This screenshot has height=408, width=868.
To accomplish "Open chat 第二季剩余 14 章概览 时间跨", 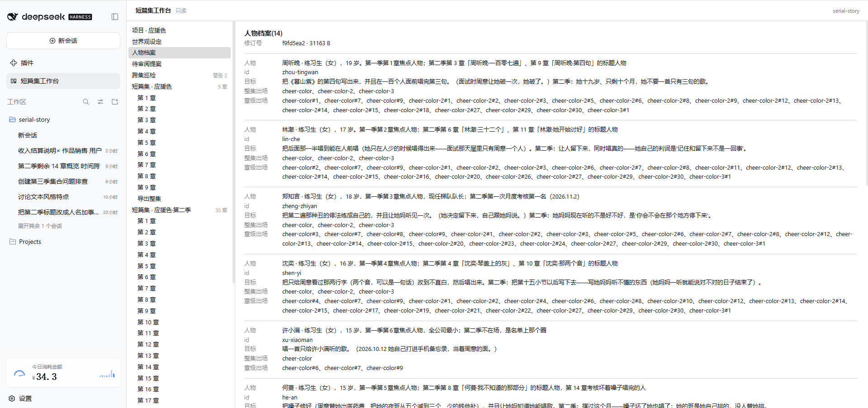I will [63, 166].
